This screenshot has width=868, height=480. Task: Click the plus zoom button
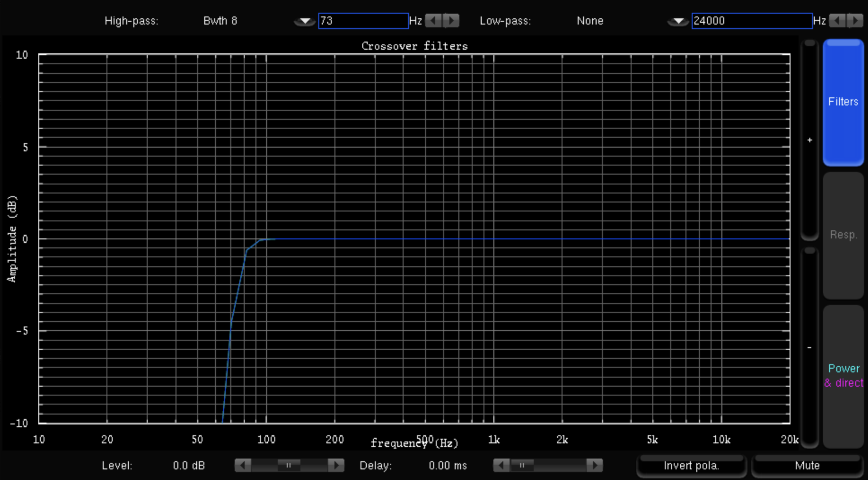tap(809, 140)
